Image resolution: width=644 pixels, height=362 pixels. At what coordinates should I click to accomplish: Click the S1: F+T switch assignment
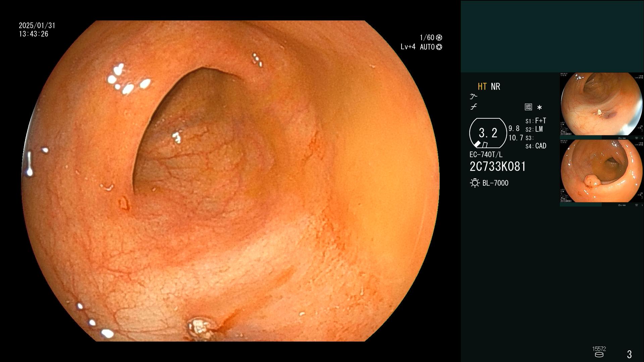tap(536, 121)
